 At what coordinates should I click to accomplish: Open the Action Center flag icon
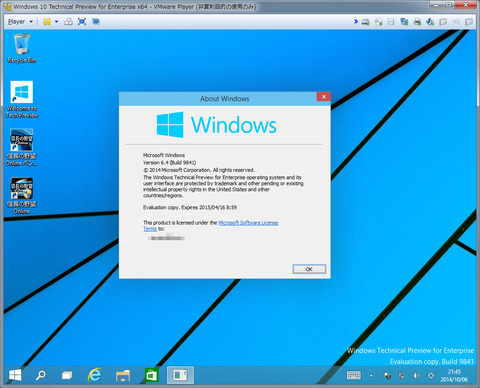point(387,376)
